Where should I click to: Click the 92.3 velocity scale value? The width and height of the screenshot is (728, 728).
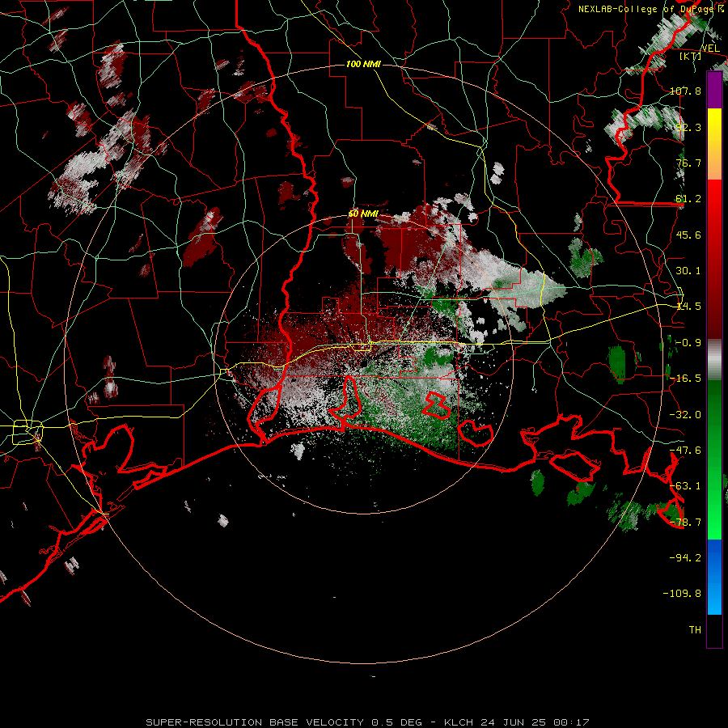point(688,127)
